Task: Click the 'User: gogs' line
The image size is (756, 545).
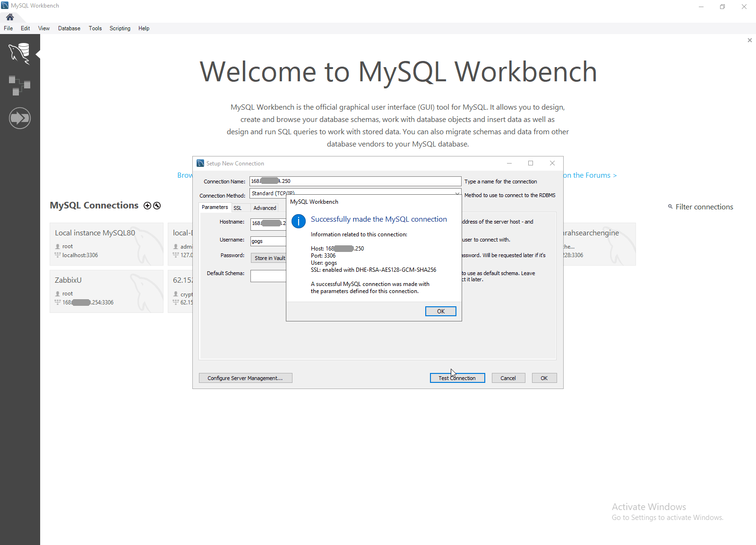Action: coord(324,263)
